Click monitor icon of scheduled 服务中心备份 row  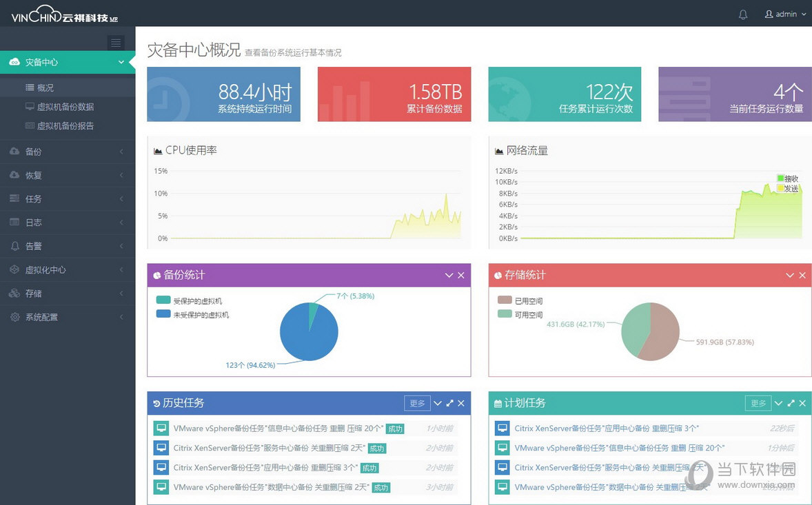pyautogui.click(x=503, y=468)
